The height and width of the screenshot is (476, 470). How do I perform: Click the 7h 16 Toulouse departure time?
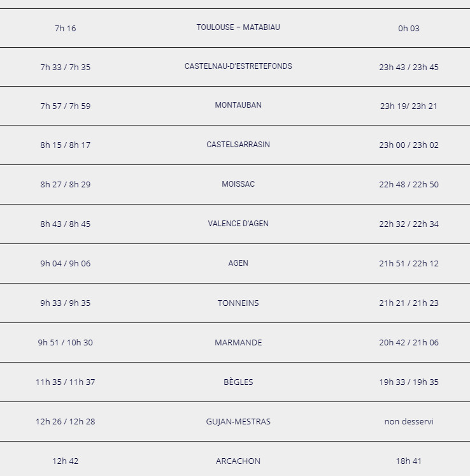[65, 28]
